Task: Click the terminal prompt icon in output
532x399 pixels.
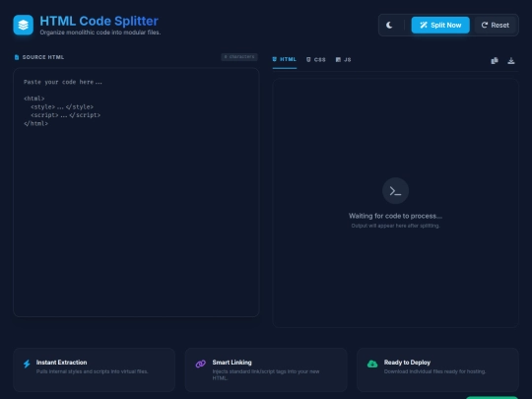Action: click(x=395, y=191)
